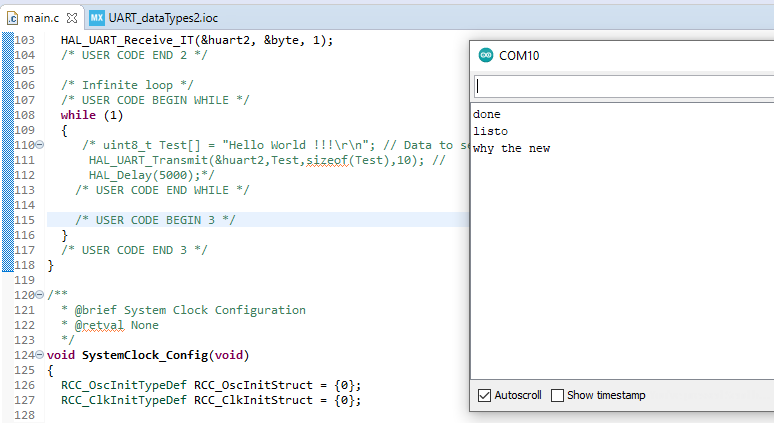The height and width of the screenshot is (423, 774).
Task: Close the main.c editor tab
Action: (x=72, y=18)
